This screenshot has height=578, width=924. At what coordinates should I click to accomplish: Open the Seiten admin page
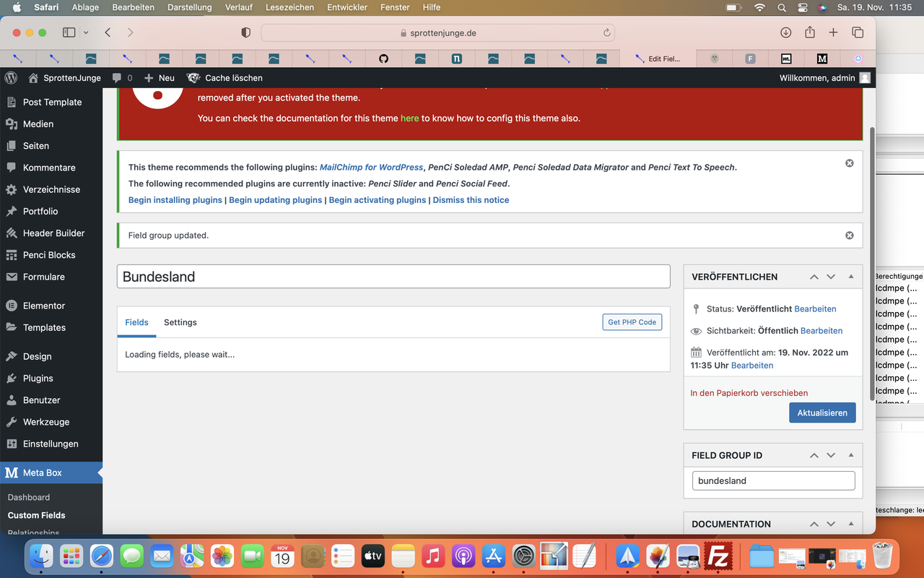point(36,145)
